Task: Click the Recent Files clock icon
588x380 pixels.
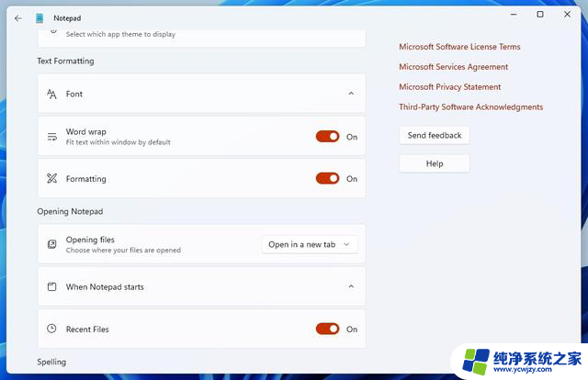Action: click(51, 329)
